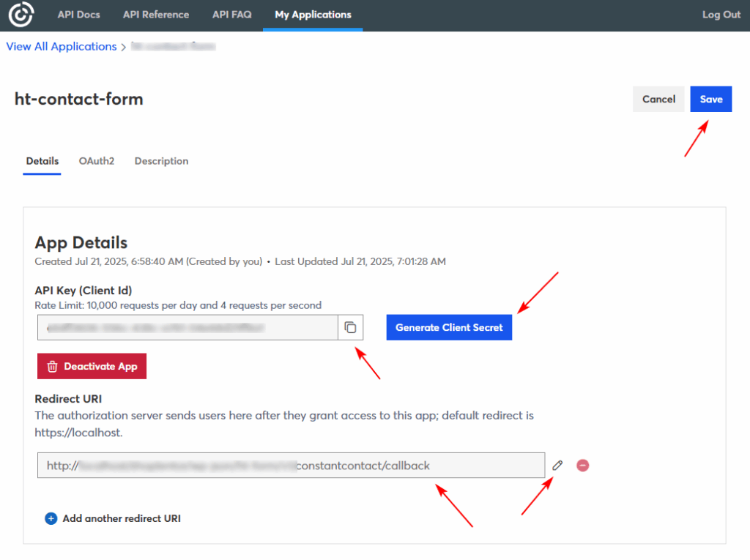Screen dimensions: 750x560
Task: Switch to the OAuth2 tab
Action: pos(97,161)
